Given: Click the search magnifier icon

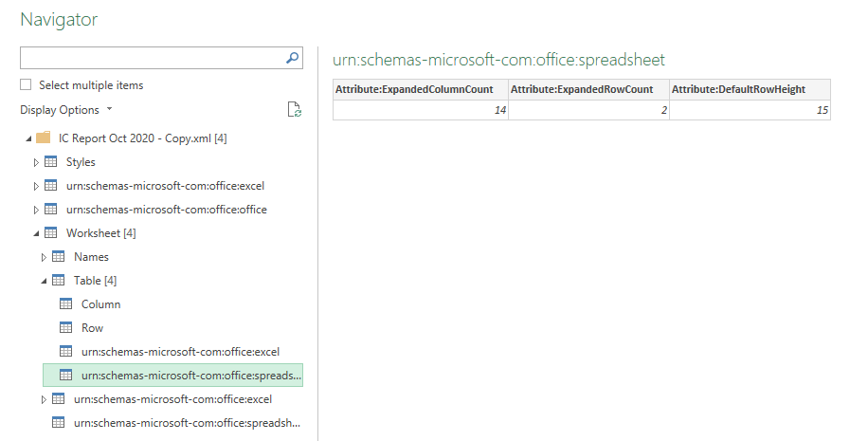Looking at the screenshot, I should click(292, 58).
